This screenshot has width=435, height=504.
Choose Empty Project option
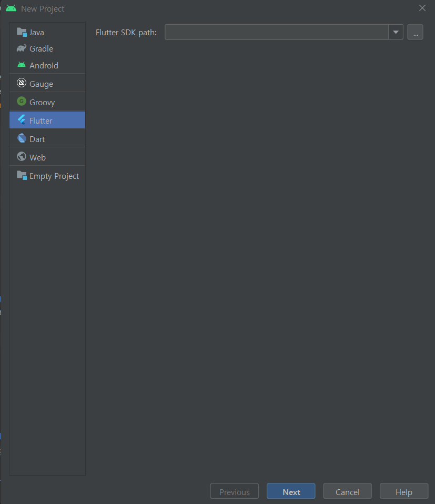tap(47, 176)
